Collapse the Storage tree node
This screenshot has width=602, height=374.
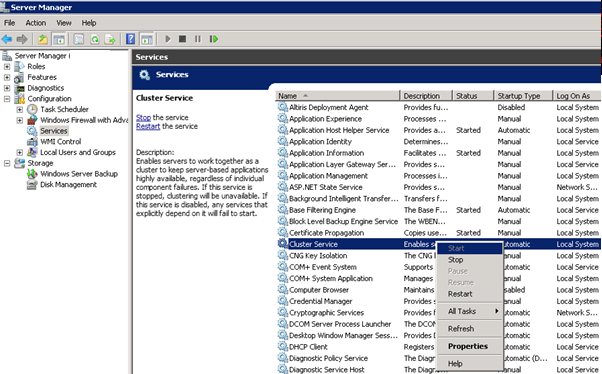[7, 163]
